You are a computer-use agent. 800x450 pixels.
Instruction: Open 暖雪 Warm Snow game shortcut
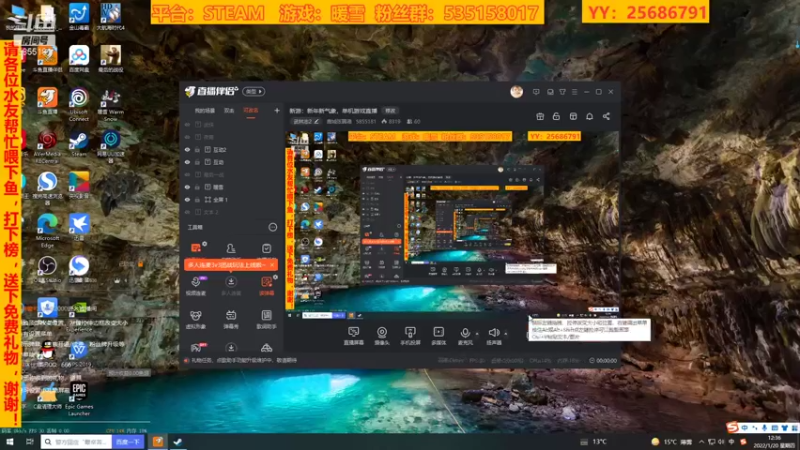(110, 104)
